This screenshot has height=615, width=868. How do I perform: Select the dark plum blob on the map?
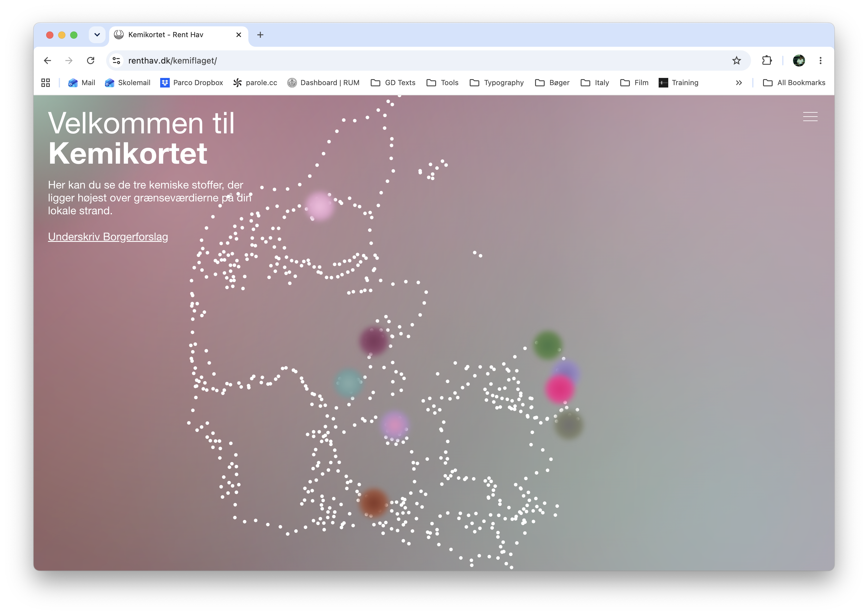[374, 340]
